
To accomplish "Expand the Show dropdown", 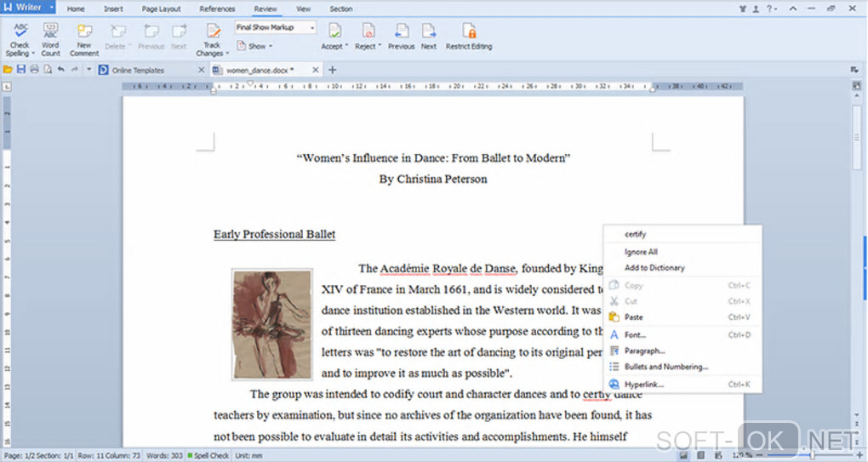I will (254, 46).
